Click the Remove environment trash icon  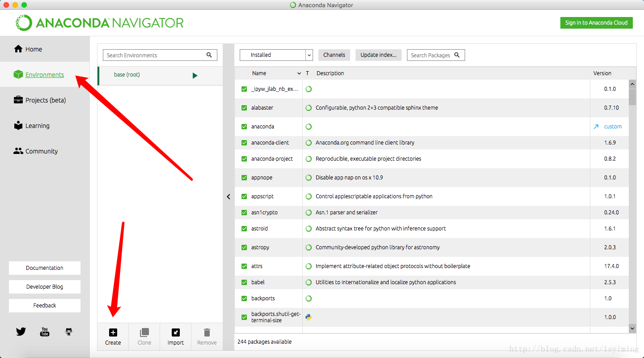[207, 332]
